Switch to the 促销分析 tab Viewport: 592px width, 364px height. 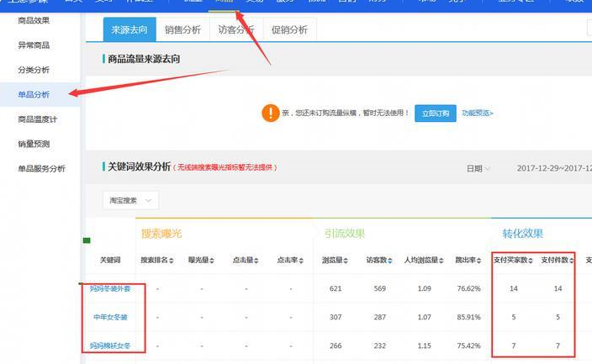(x=289, y=29)
